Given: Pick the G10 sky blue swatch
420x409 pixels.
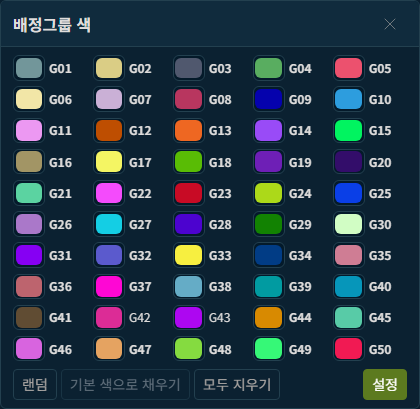Looking at the screenshot, I should click(x=349, y=99).
